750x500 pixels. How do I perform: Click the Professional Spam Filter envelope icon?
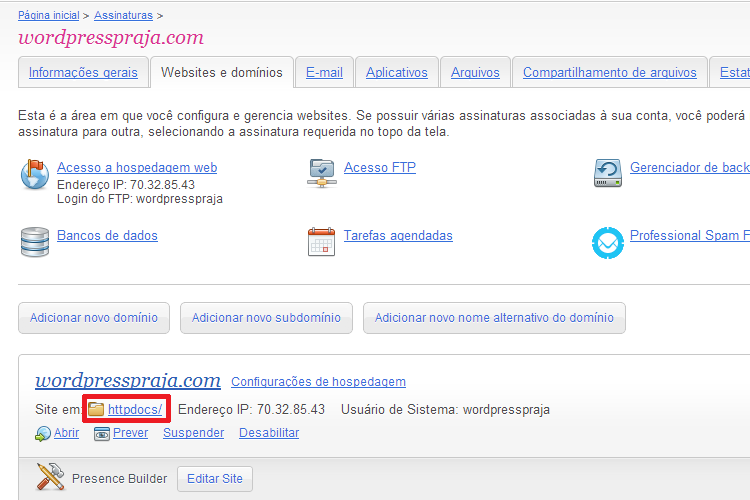coord(608,243)
